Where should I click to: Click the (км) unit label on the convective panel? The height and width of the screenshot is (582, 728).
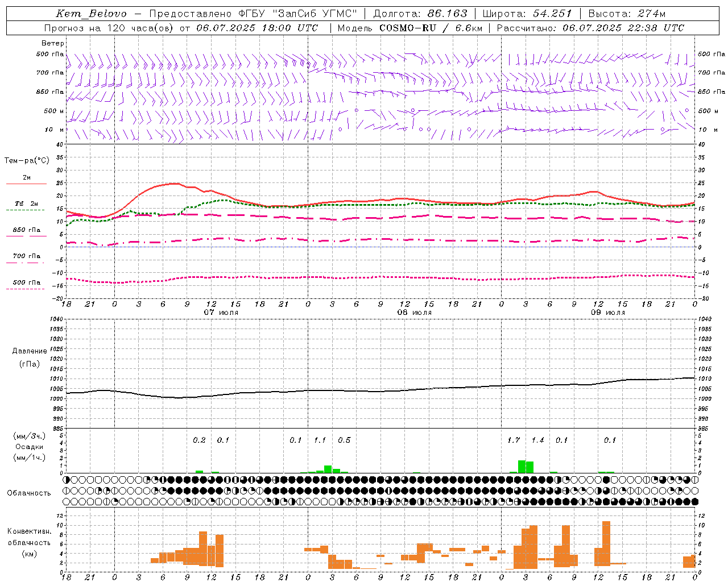click(x=29, y=554)
